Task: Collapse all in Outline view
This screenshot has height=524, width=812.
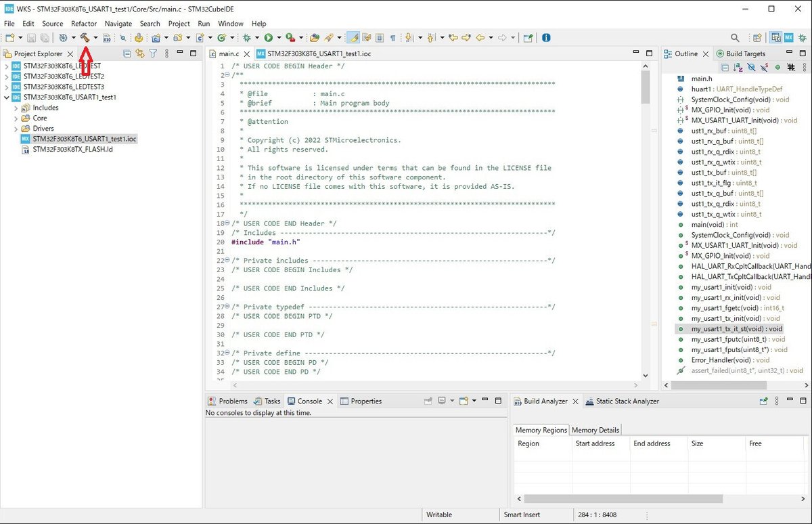Action: 725,67
